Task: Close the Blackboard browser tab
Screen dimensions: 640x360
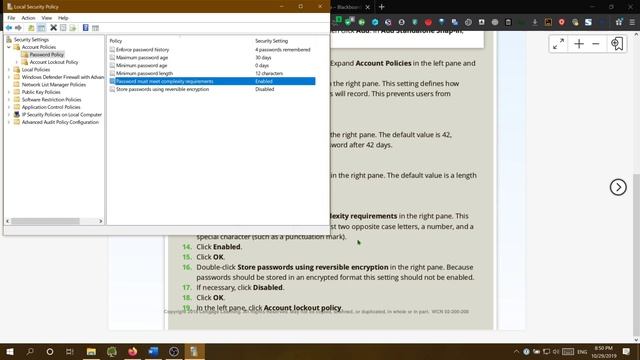Action: 367,7
